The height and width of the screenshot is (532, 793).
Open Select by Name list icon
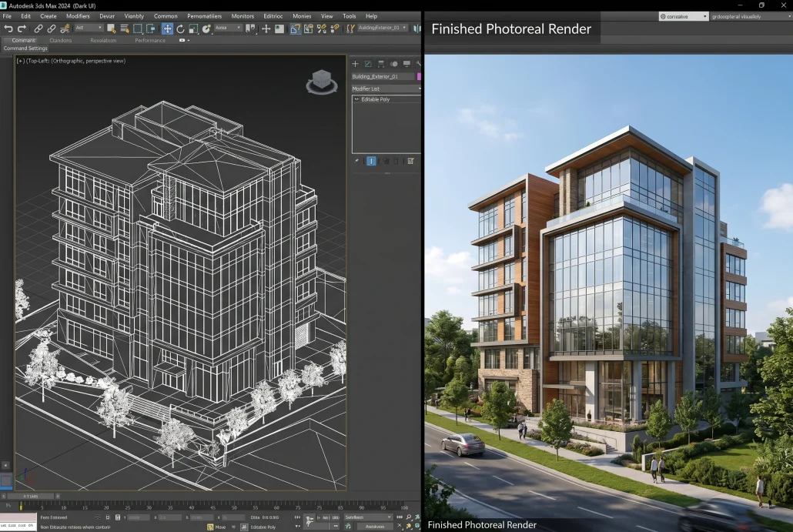coord(125,28)
